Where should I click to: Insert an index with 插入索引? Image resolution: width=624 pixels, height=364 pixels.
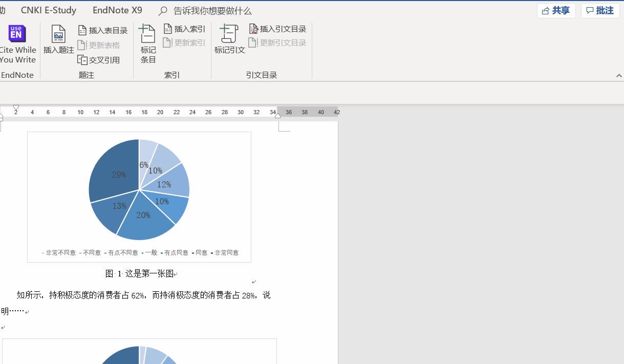coord(184,29)
